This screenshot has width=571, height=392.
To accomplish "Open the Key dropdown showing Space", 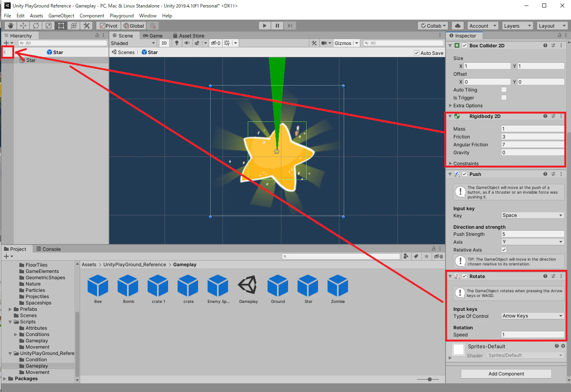I will click(533, 215).
